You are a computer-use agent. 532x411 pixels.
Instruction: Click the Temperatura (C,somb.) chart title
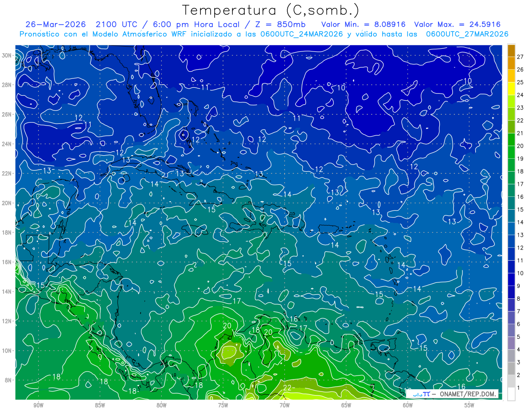[x=271, y=11]
